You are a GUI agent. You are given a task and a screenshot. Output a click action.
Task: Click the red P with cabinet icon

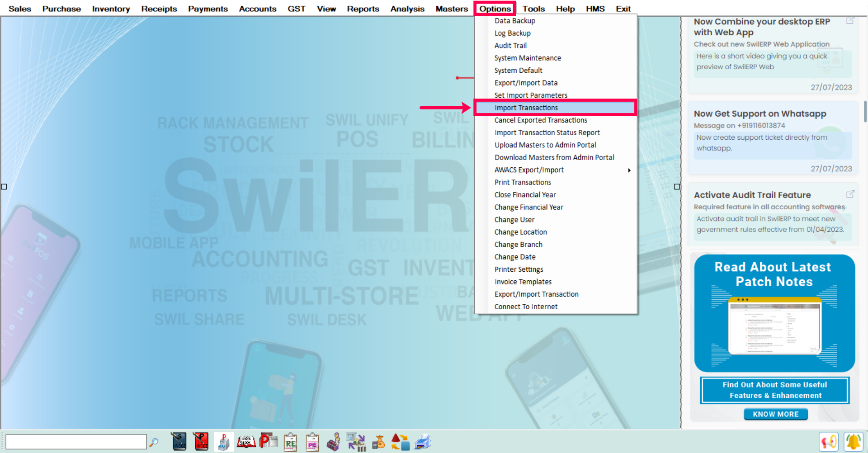tap(269, 441)
